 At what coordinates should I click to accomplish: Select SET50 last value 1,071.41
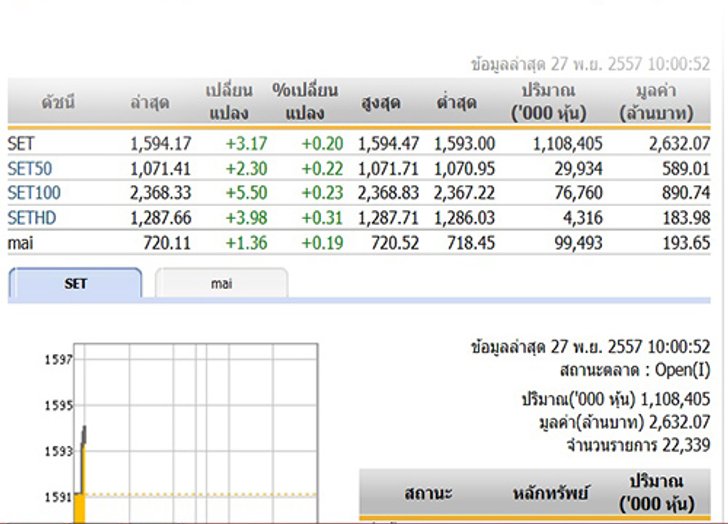pos(161,168)
